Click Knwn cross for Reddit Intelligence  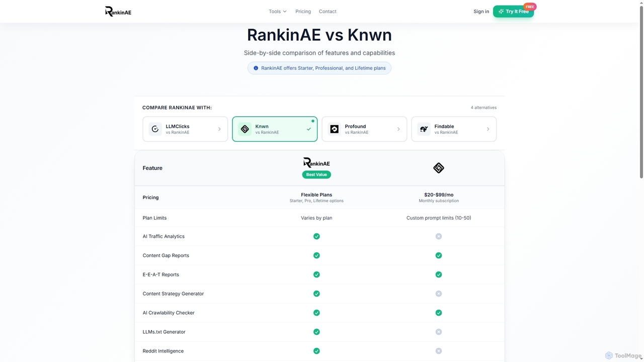(x=439, y=351)
